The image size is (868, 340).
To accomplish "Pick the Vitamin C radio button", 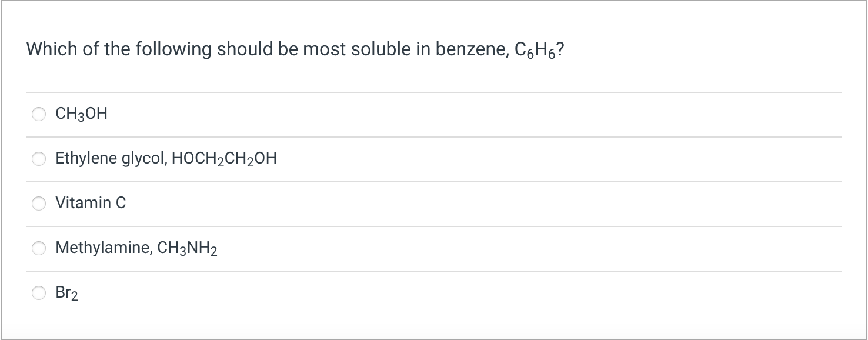I will tap(39, 204).
